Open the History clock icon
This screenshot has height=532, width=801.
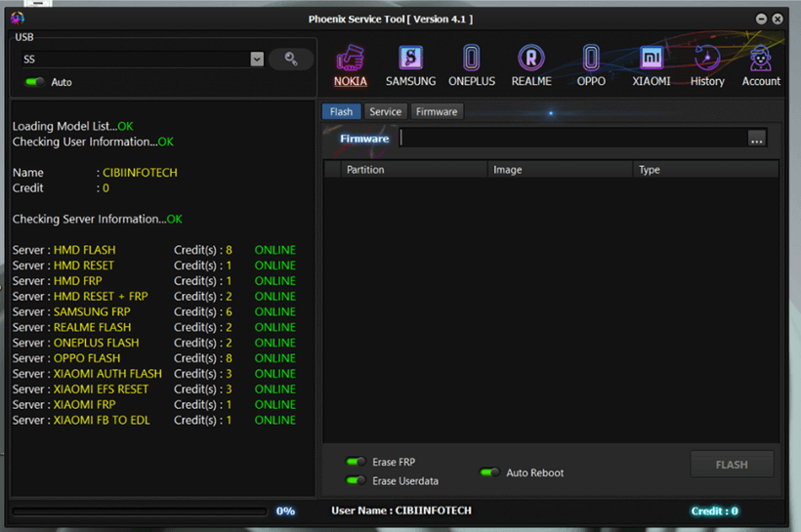click(x=706, y=60)
